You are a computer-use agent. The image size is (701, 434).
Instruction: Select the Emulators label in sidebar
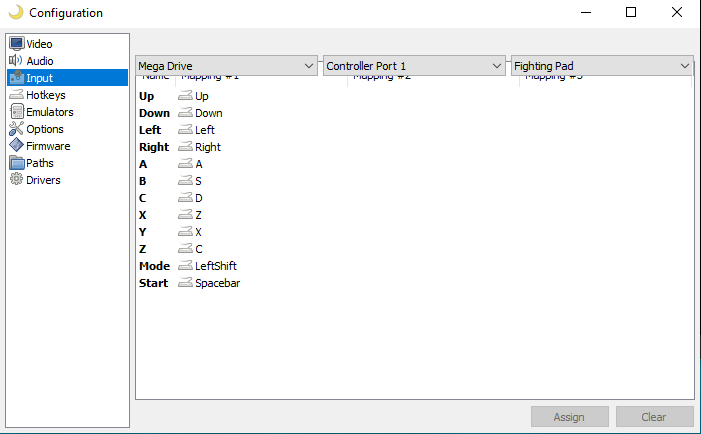(50, 112)
